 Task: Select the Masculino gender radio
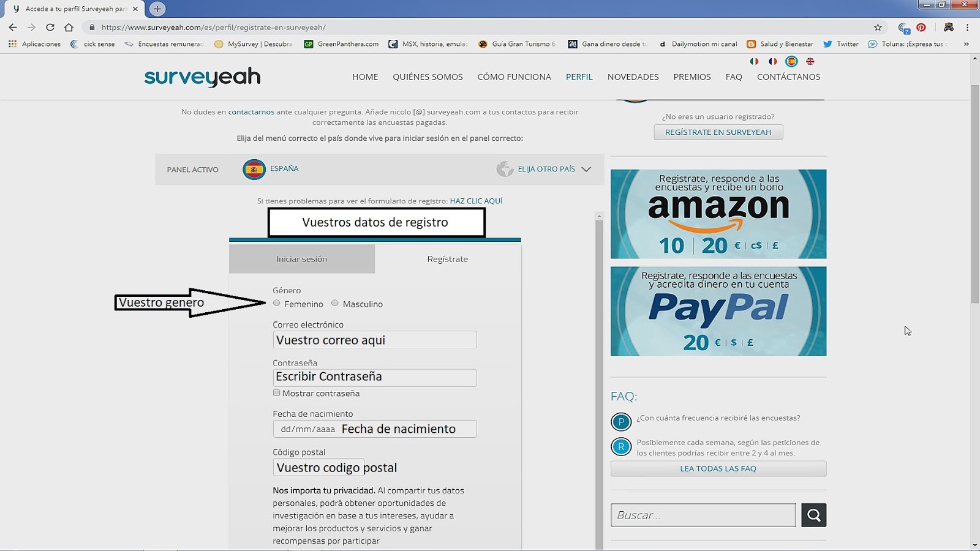coord(335,303)
